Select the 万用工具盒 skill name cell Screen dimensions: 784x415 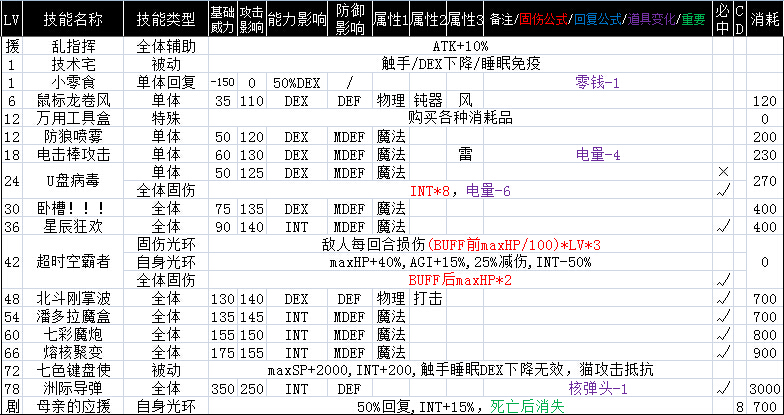click(x=73, y=119)
